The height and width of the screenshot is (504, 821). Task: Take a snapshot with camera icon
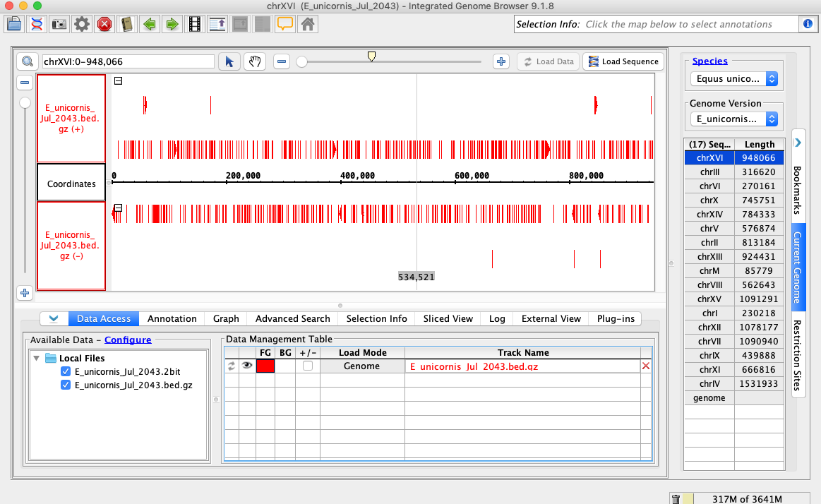coord(59,24)
